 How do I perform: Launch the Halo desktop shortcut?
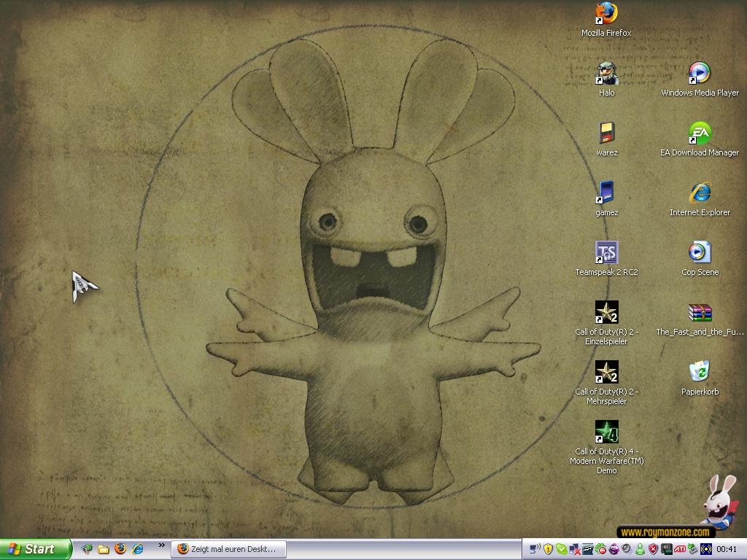click(x=606, y=80)
